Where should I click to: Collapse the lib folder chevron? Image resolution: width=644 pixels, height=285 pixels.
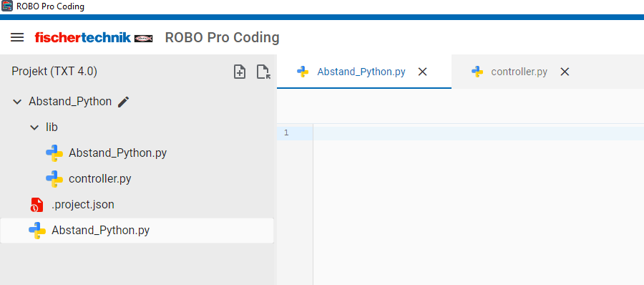click(34, 127)
